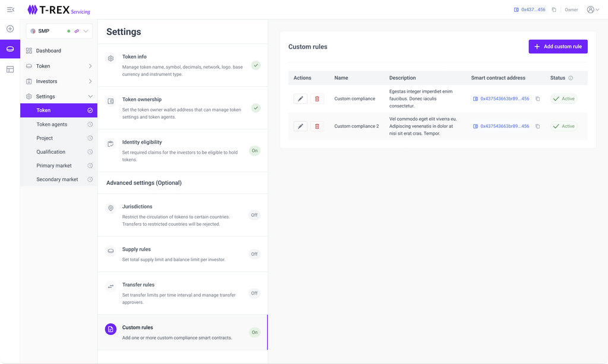Open Custom compliance 2 contract address link
The height and width of the screenshot is (364, 608).
click(x=504, y=126)
